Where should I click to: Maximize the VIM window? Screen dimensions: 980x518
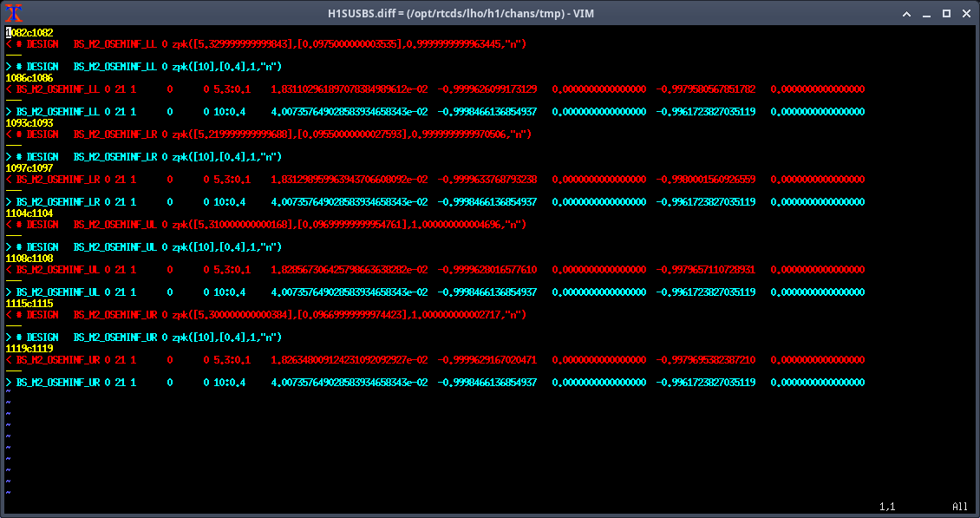point(946,13)
